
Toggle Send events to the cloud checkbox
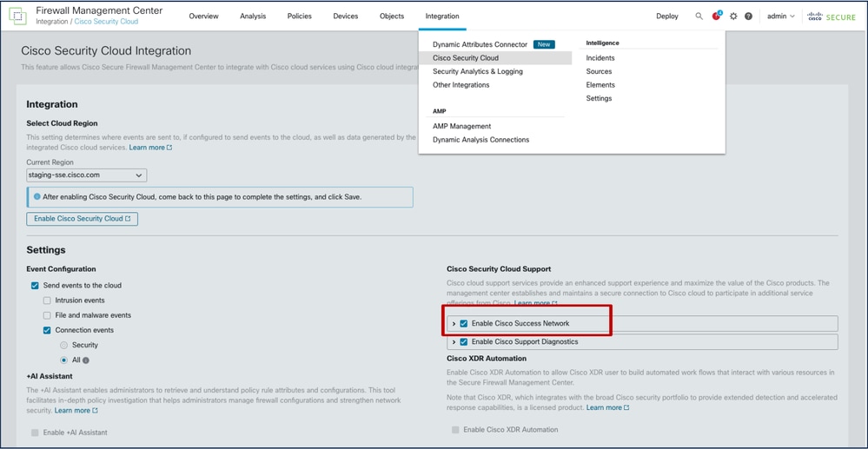click(35, 286)
